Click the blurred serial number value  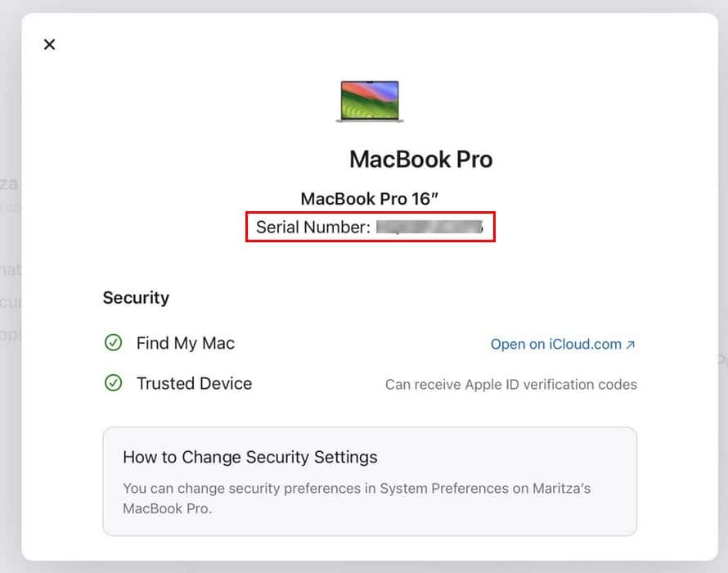pyautogui.click(x=429, y=228)
